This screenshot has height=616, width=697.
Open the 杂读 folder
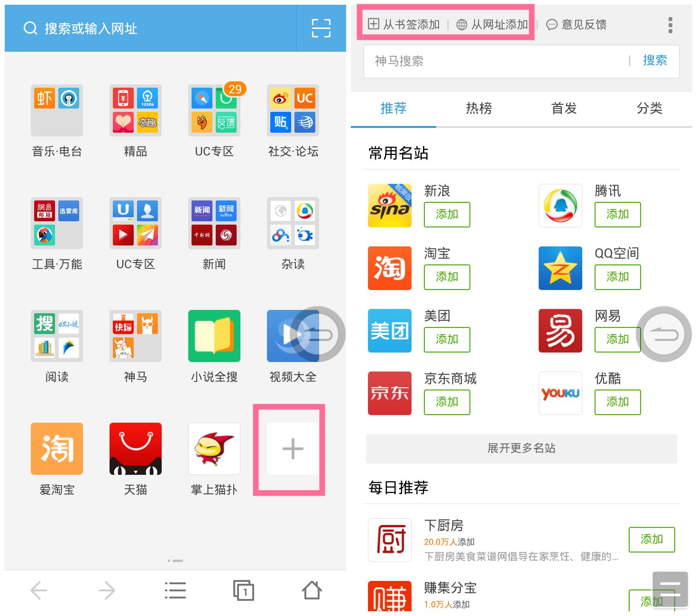[x=293, y=223]
